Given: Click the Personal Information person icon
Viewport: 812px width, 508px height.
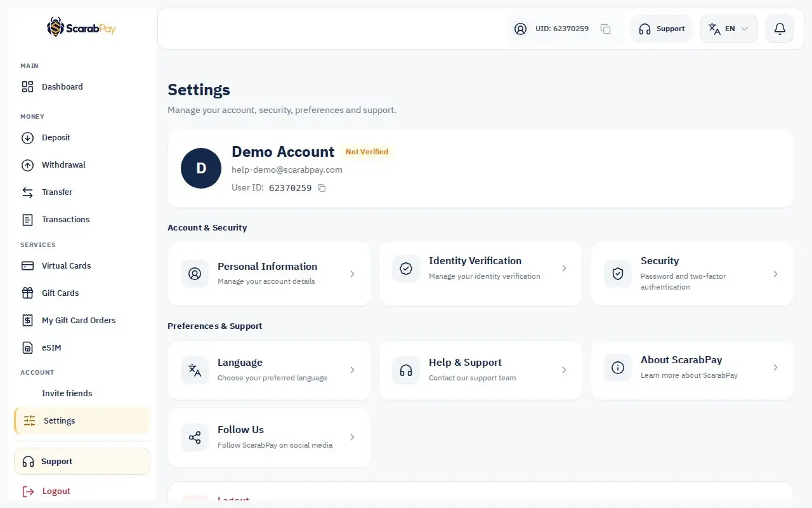Looking at the screenshot, I should [x=195, y=274].
